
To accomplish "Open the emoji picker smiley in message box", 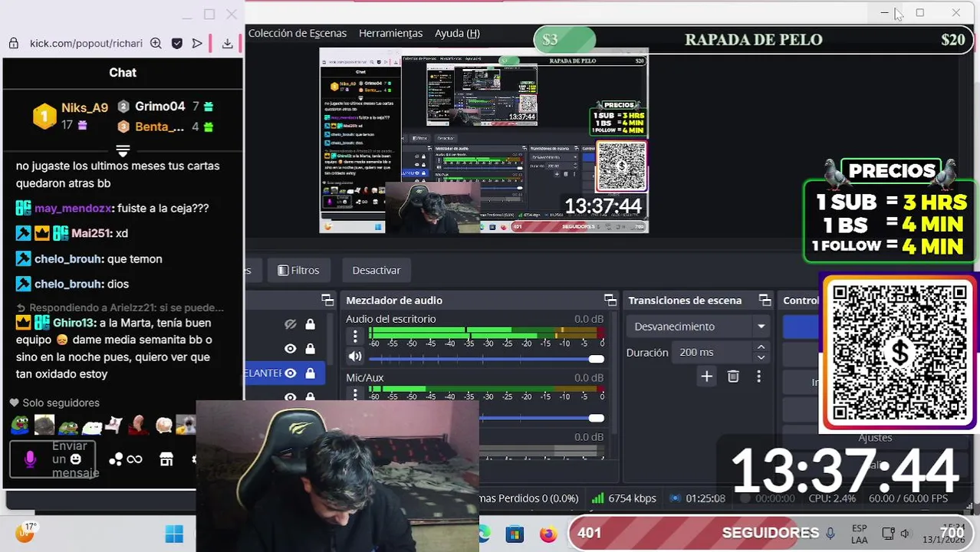I will pos(75,459).
